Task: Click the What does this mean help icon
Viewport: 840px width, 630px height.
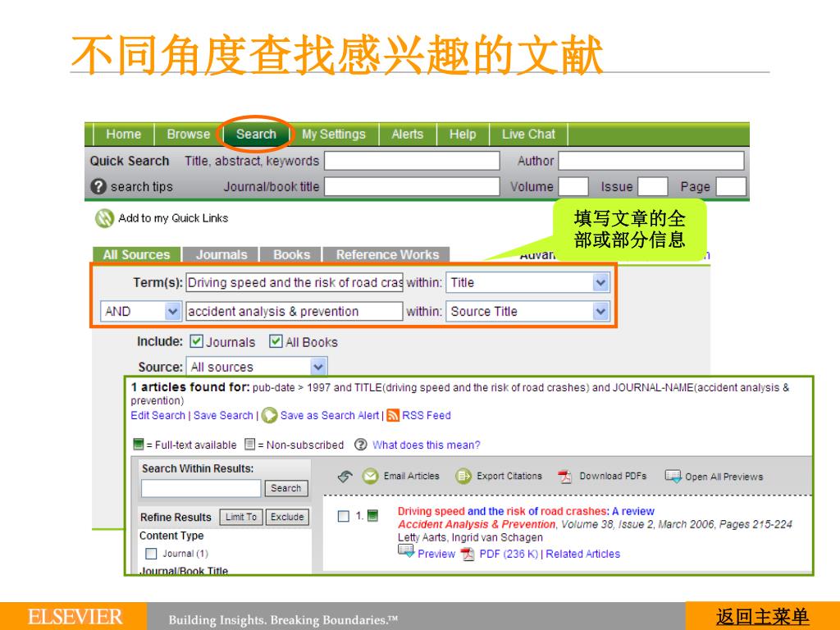Action: (361, 445)
